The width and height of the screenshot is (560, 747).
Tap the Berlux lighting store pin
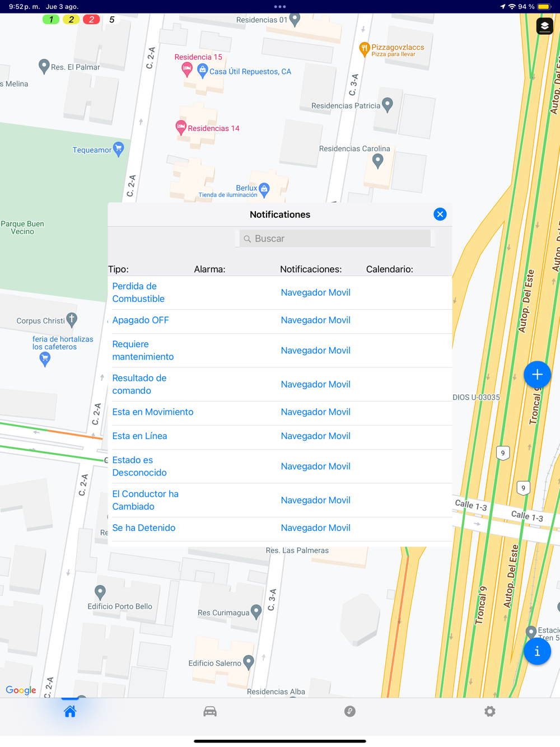[x=264, y=189]
